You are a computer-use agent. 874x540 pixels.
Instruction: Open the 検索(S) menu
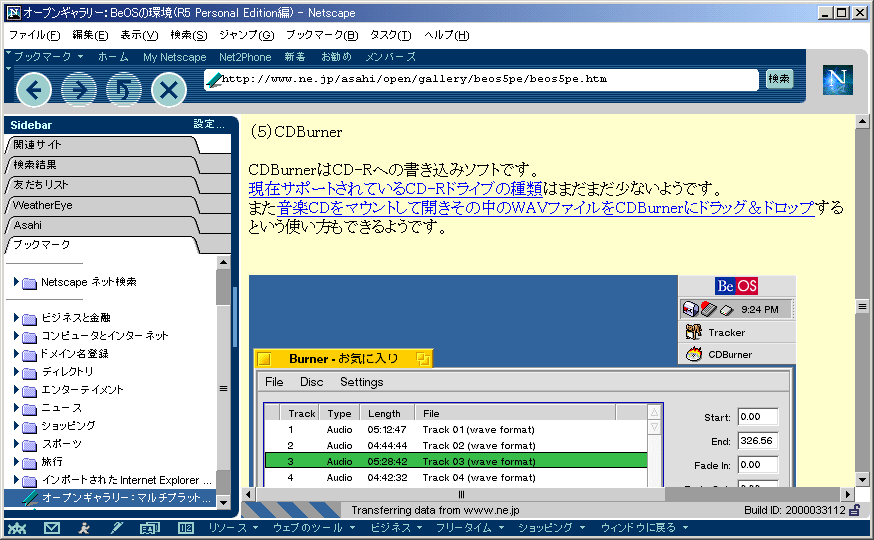[189, 35]
